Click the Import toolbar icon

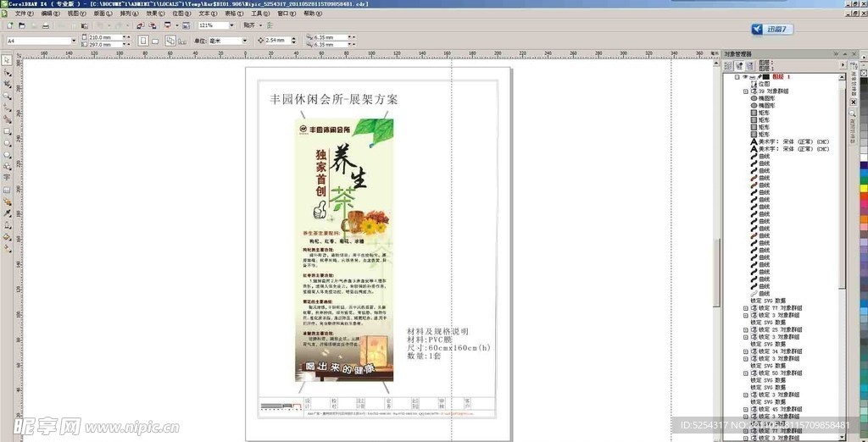[140, 25]
